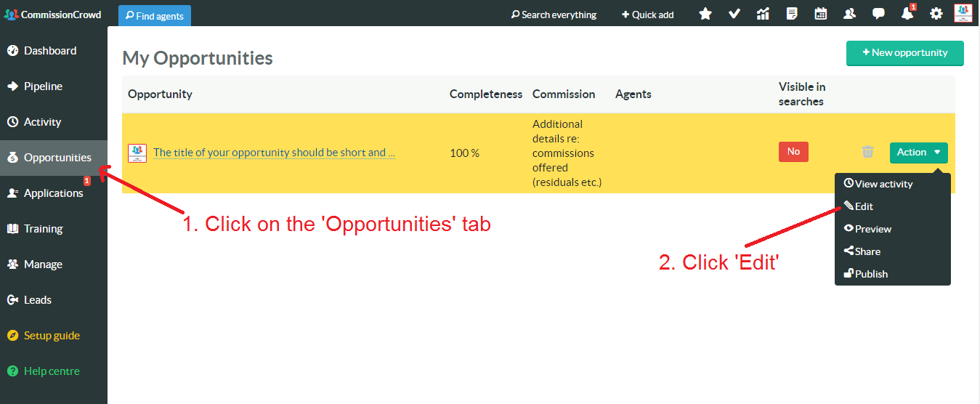The image size is (980, 404).
Task: Open the settings gear icon
Action: pos(936,14)
